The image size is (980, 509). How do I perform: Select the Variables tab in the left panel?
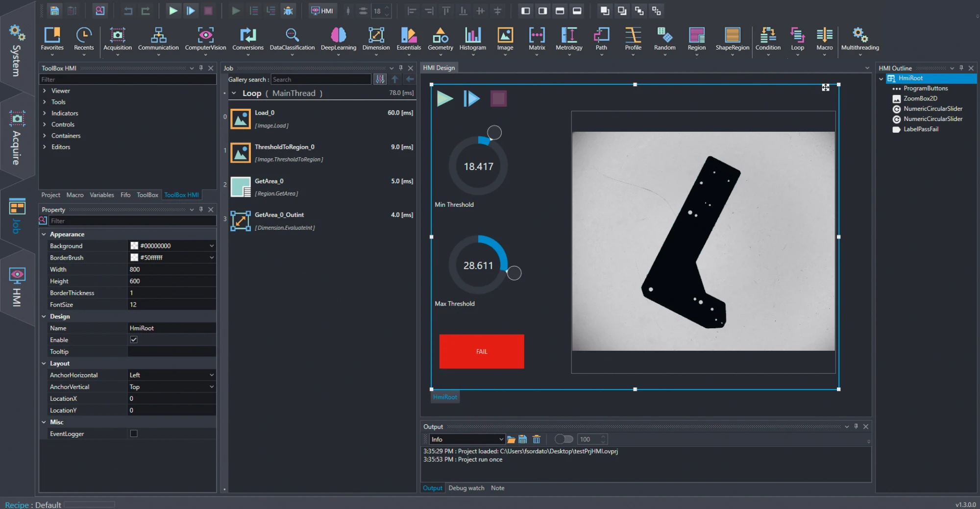(x=101, y=194)
